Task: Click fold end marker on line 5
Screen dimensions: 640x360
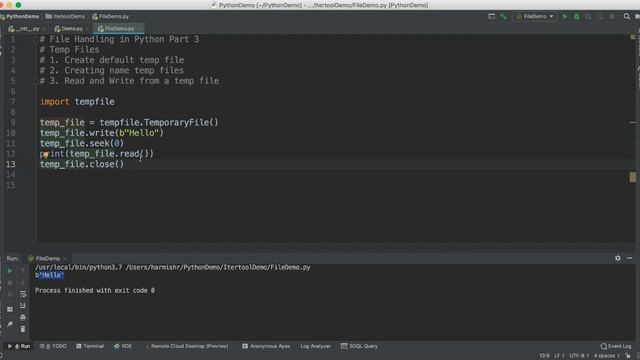Action: click(x=36, y=81)
